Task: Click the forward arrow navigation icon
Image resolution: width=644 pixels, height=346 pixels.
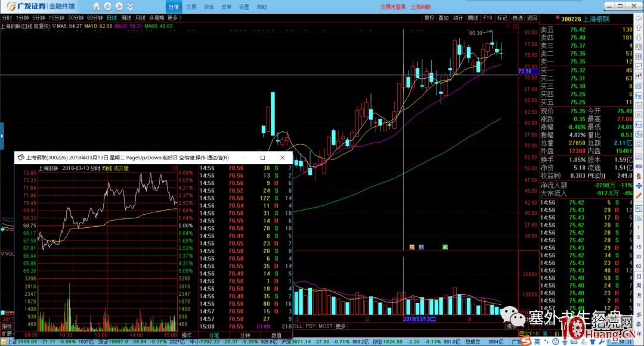Action: coord(119,6)
